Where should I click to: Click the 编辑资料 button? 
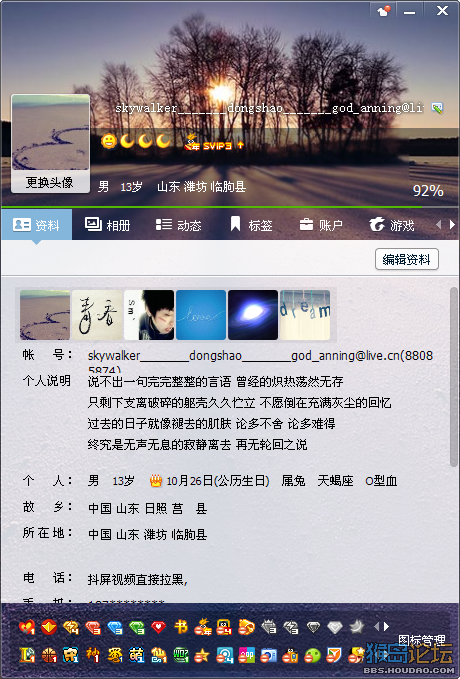tap(407, 259)
